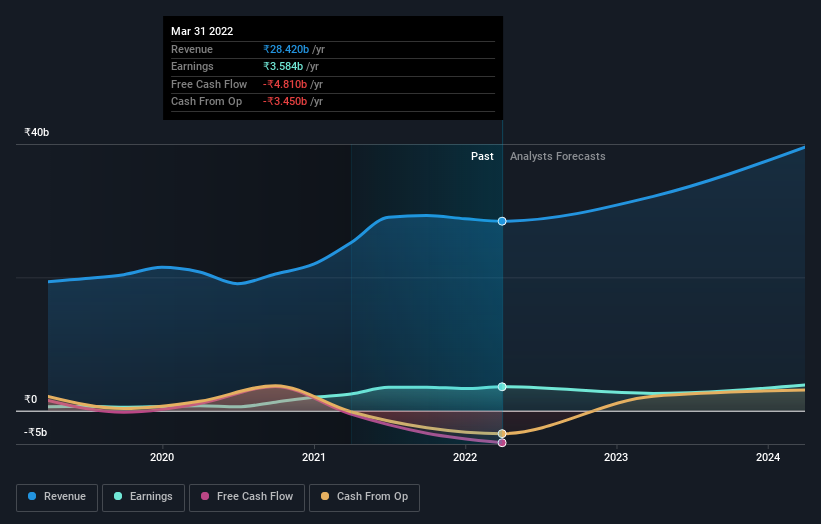Click the Earnings row label in tooltip
Image resolution: width=821 pixels, height=524 pixels.
click(192, 66)
